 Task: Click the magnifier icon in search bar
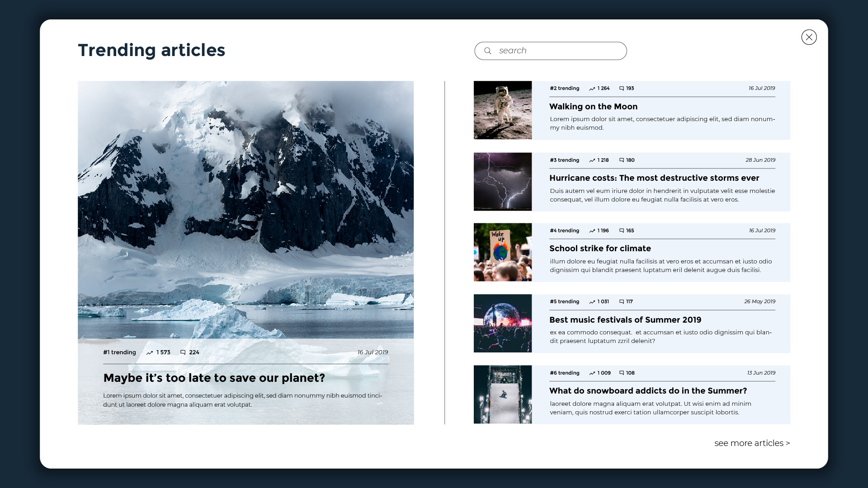(487, 51)
